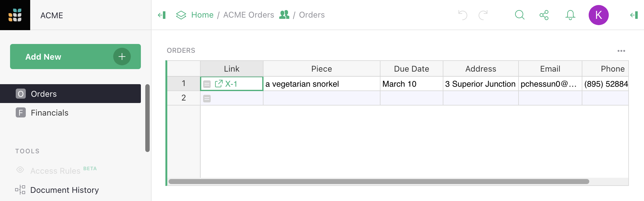
Task: Open the search magnifier icon
Action: click(x=519, y=15)
